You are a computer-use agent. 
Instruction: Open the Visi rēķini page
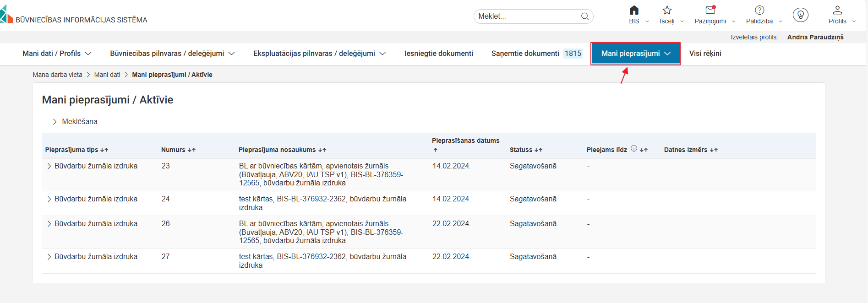tap(705, 54)
